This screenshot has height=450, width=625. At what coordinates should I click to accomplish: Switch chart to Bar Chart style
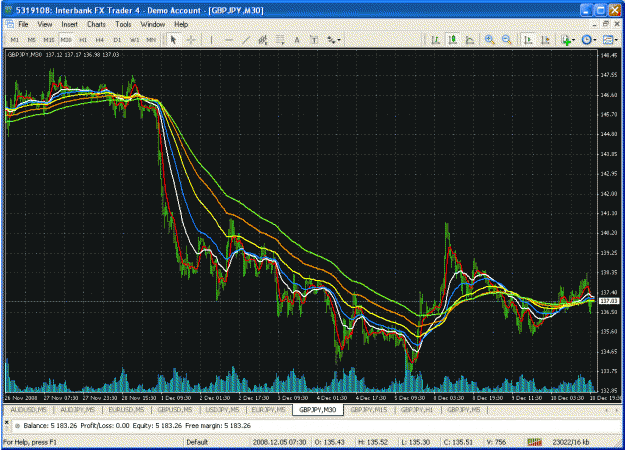pyautogui.click(x=435, y=39)
